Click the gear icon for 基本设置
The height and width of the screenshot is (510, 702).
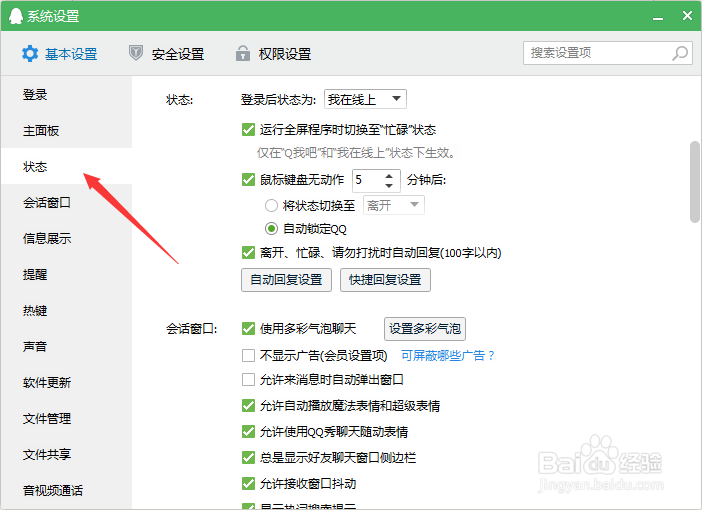click(x=30, y=54)
